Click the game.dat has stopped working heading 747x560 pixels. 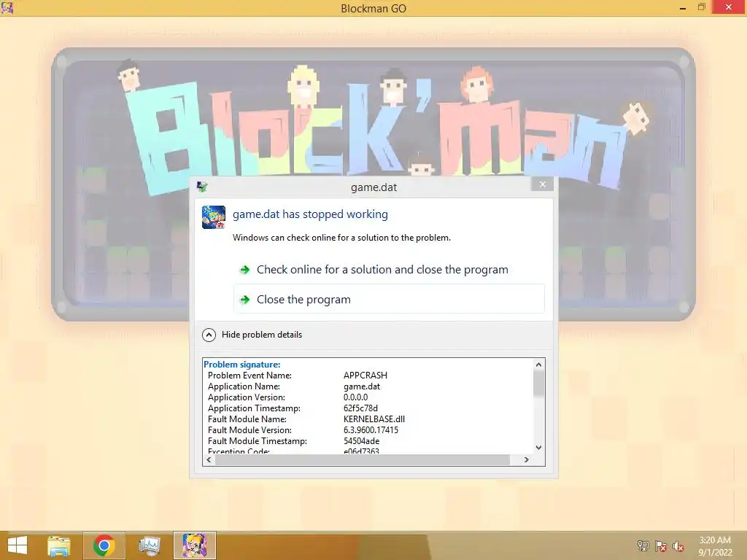click(310, 214)
